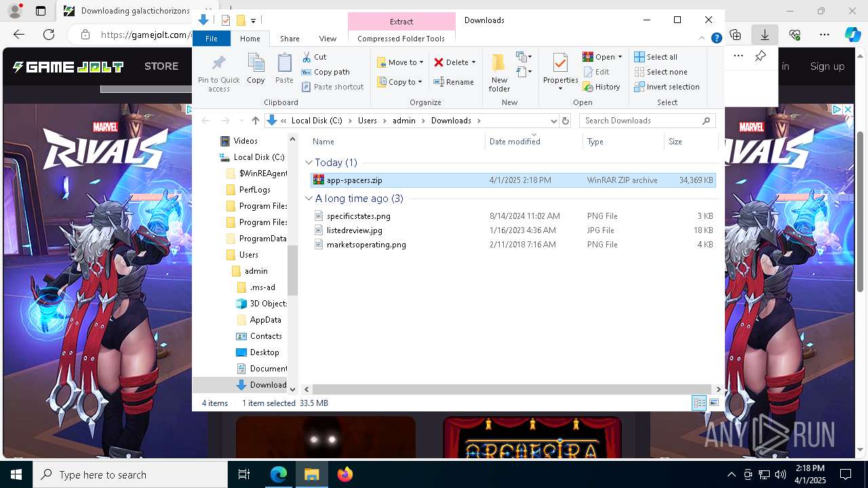This screenshot has width=868, height=488.
Task: Minimize the ribbon chevron
Action: tap(703, 39)
